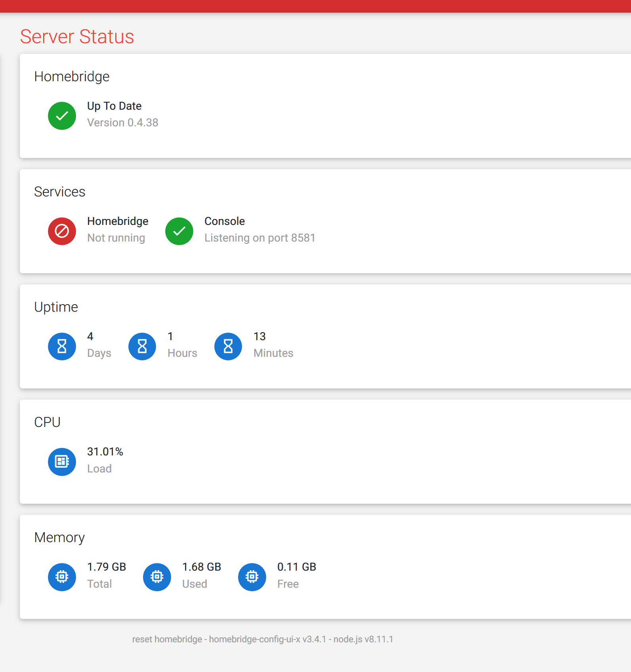Click the Memory card title
631x672 pixels.
pos(59,537)
